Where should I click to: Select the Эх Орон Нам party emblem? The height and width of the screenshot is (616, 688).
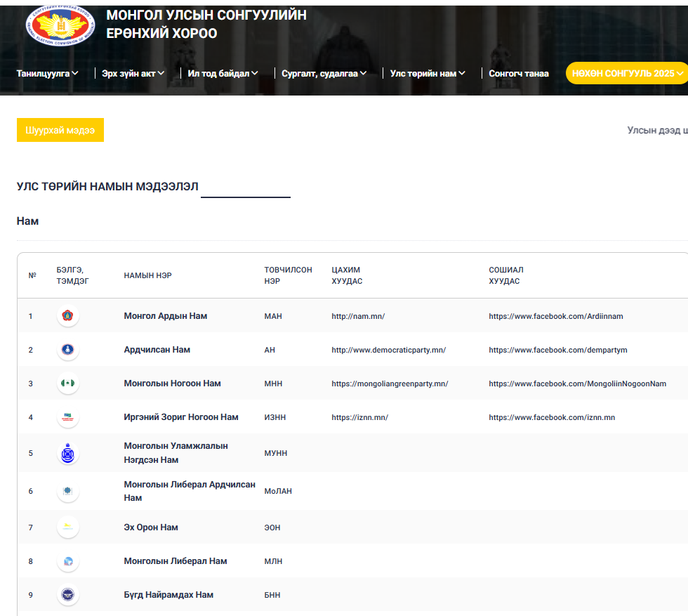[x=68, y=527]
